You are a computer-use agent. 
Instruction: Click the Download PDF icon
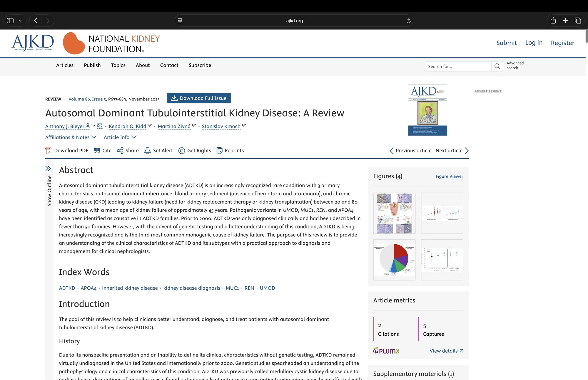pos(49,151)
